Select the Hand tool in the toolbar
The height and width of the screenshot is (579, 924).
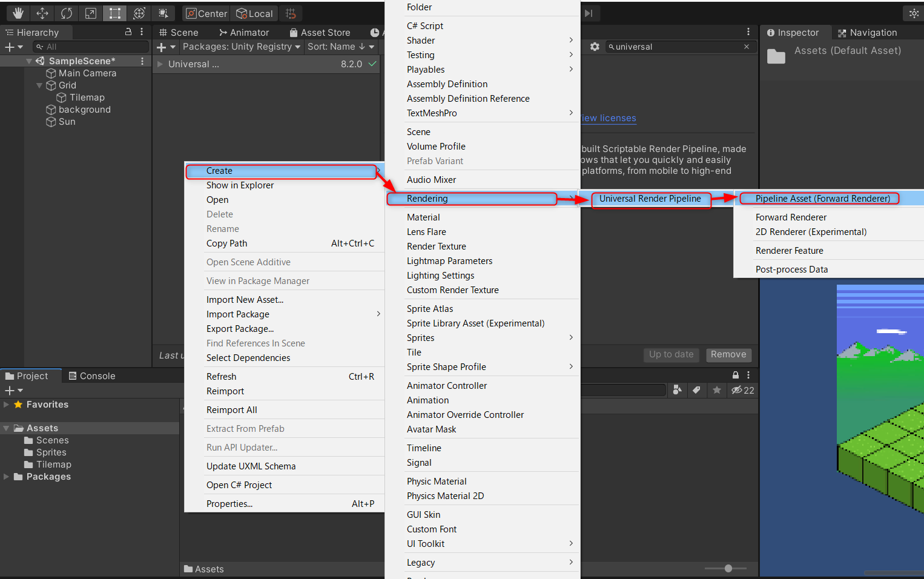pyautogui.click(x=18, y=13)
